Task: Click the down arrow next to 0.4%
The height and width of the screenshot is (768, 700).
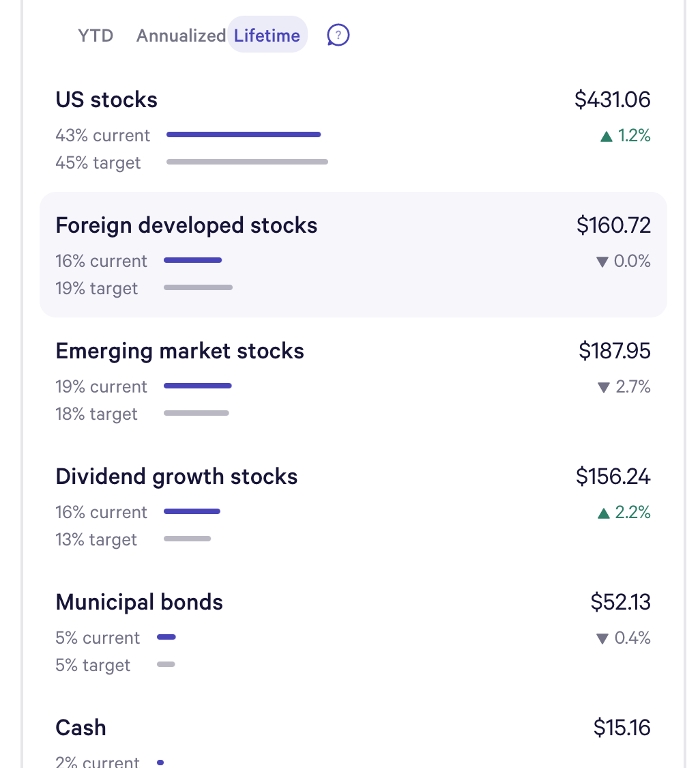Action: click(602, 639)
